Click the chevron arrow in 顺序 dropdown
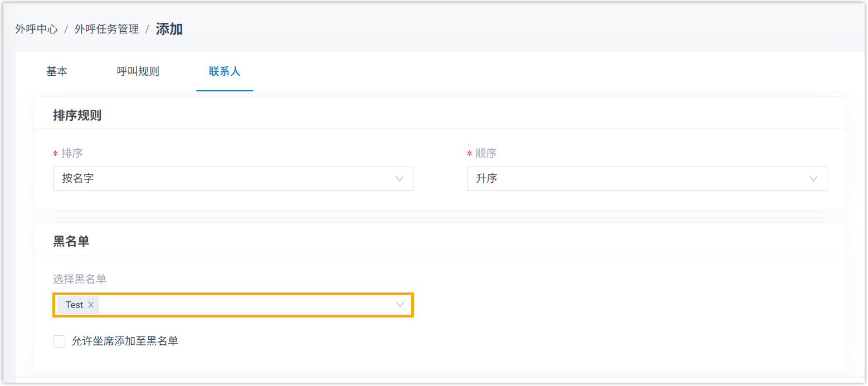 click(813, 179)
